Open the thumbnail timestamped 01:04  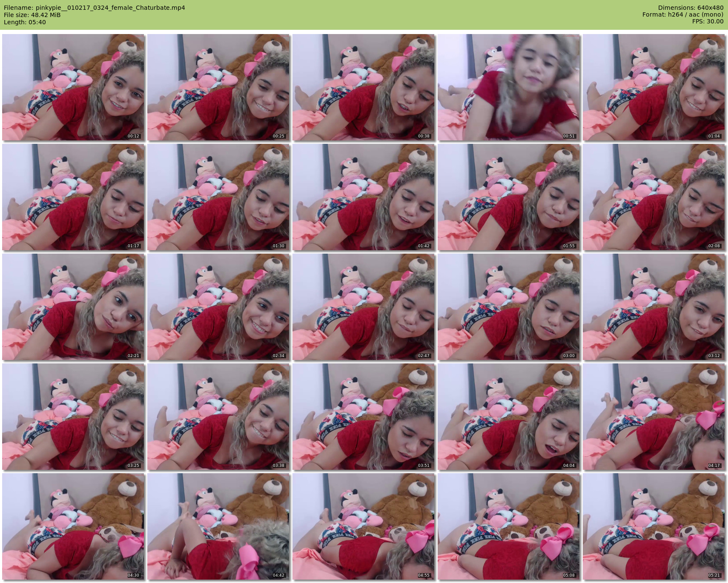(654, 87)
